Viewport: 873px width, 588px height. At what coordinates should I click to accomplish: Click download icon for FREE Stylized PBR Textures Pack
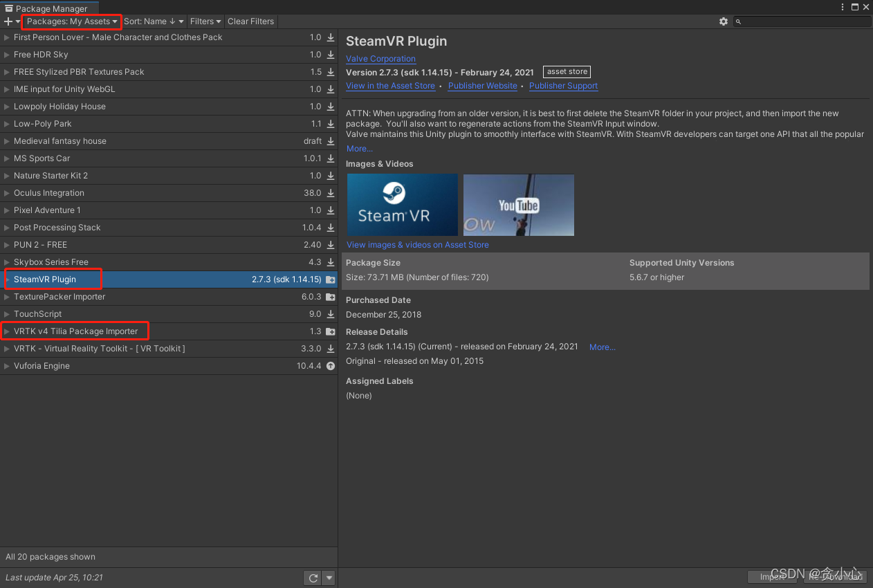tap(331, 72)
